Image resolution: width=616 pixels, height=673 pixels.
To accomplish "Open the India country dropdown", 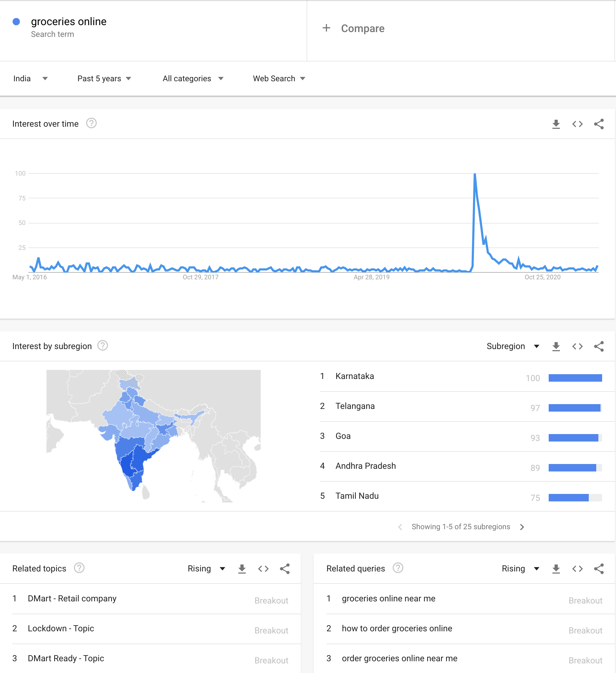I will click(30, 79).
